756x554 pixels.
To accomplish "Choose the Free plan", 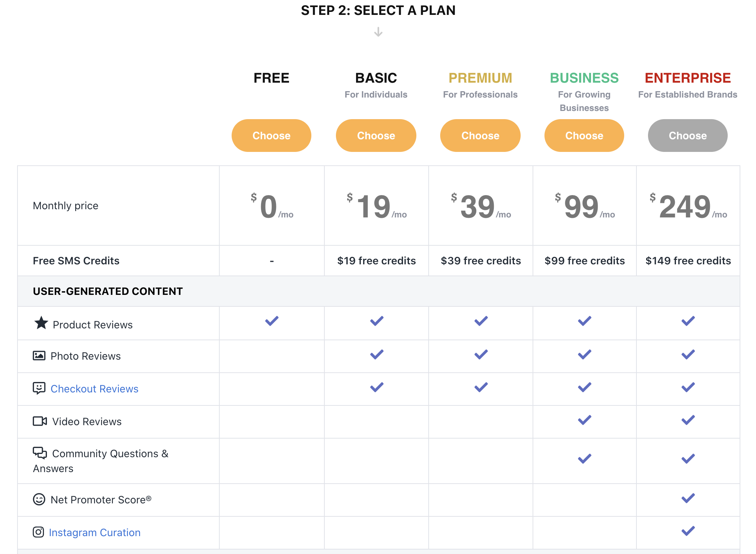I will (271, 136).
